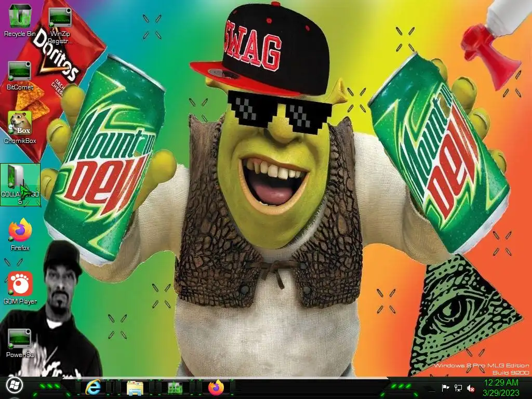
Task: Launch Firefox from the desktop shortcut
Action: click(x=20, y=234)
